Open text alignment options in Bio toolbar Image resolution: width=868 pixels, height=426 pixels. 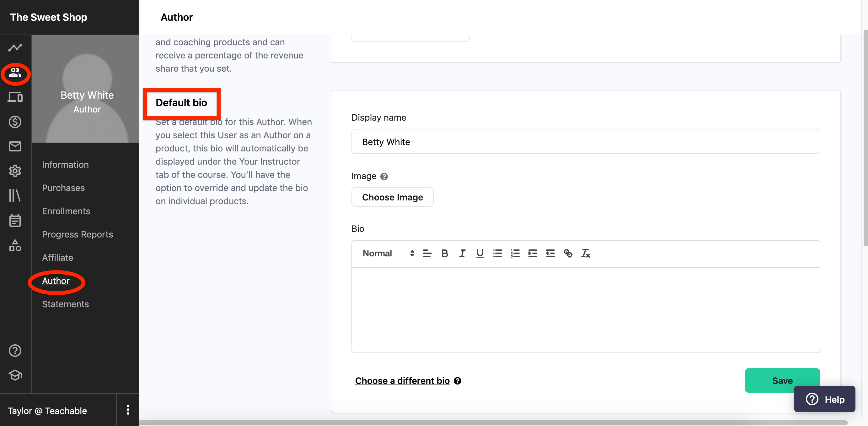click(427, 253)
